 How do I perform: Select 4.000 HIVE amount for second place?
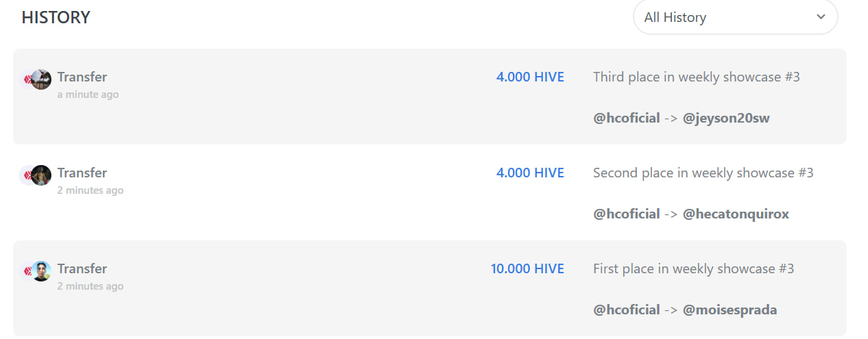tap(530, 173)
